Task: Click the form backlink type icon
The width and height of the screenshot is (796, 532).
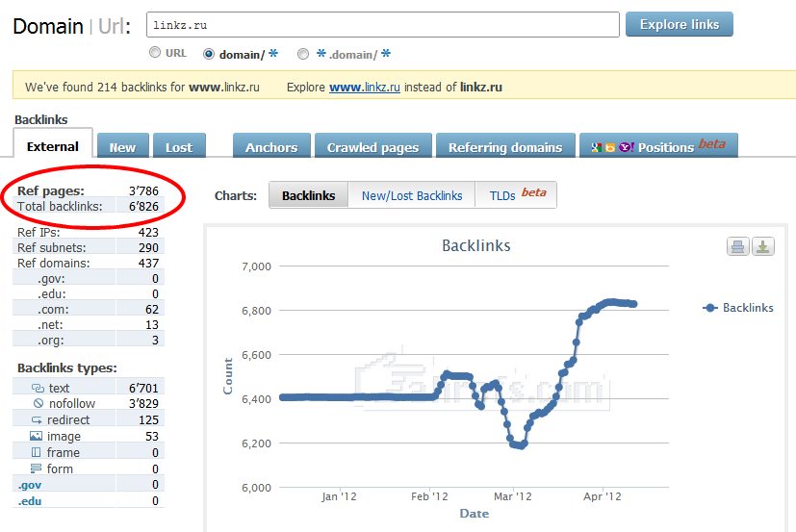Action: click(x=37, y=469)
